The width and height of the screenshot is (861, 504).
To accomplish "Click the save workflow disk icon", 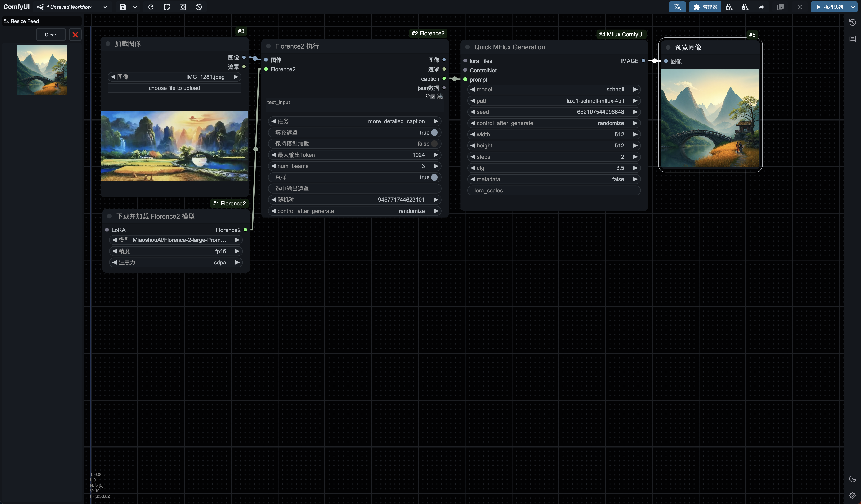I will [x=123, y=7].
